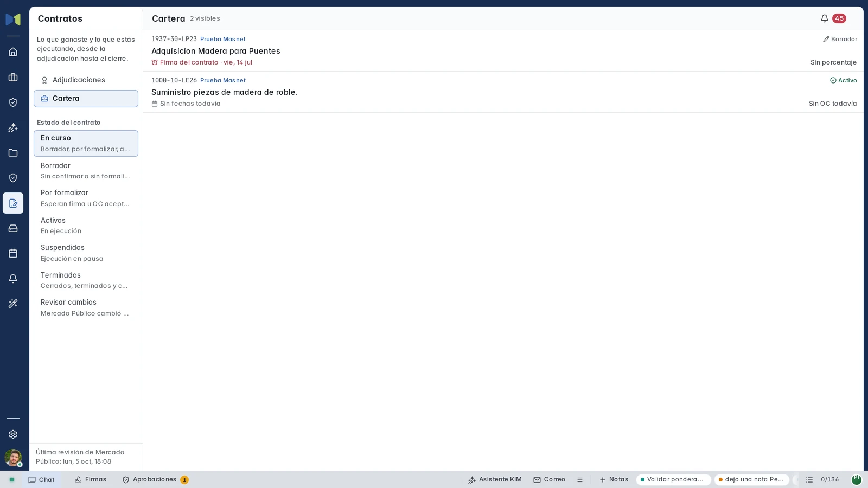This screenshot has width=868, height=488.
Task: Open Aprobaciones in the bottom bar
Action: tap(155, 480)
